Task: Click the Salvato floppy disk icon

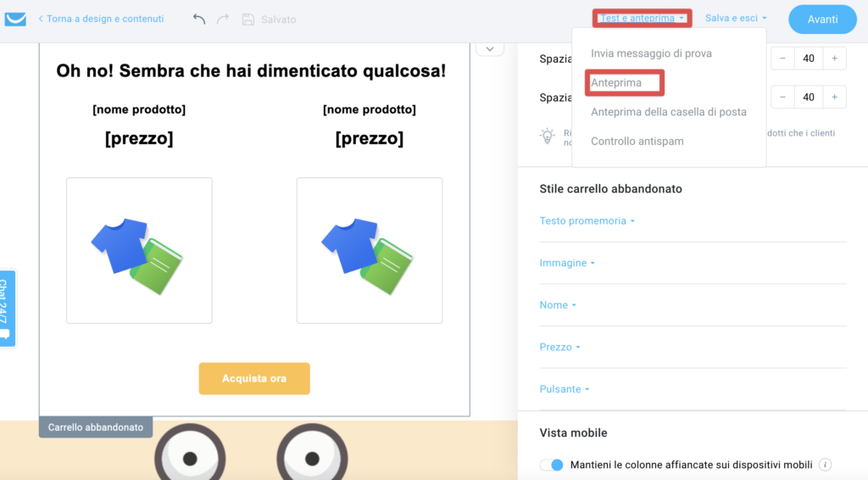Action: tap(248, 20)
